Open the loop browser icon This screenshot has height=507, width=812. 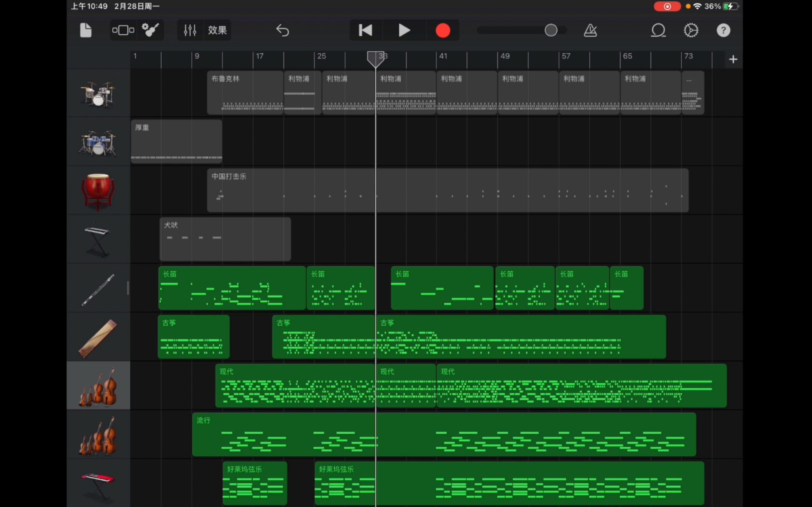(658, 31)
